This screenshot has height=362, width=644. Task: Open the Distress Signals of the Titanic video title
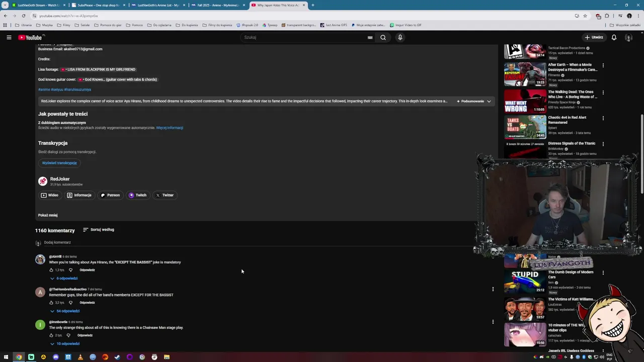(x=572, y=143)
